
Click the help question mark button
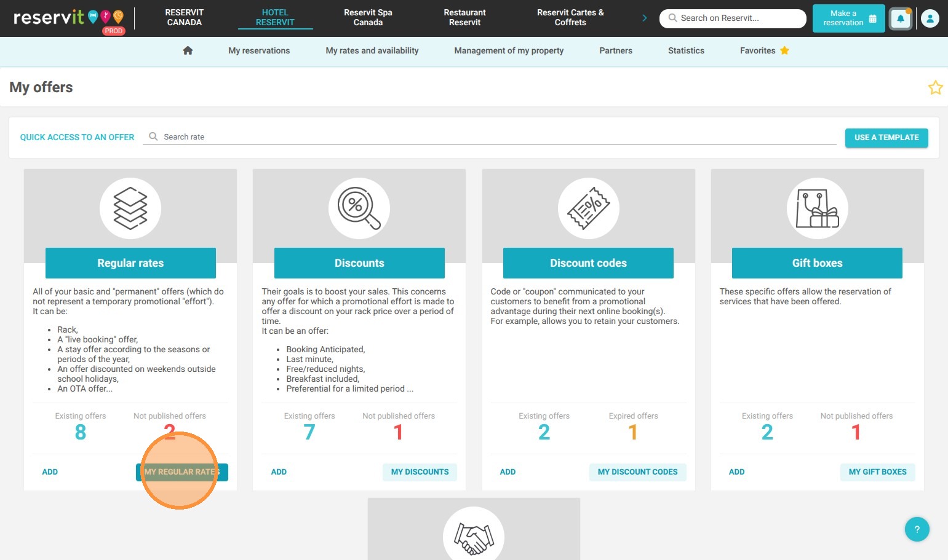click(917, 529)
